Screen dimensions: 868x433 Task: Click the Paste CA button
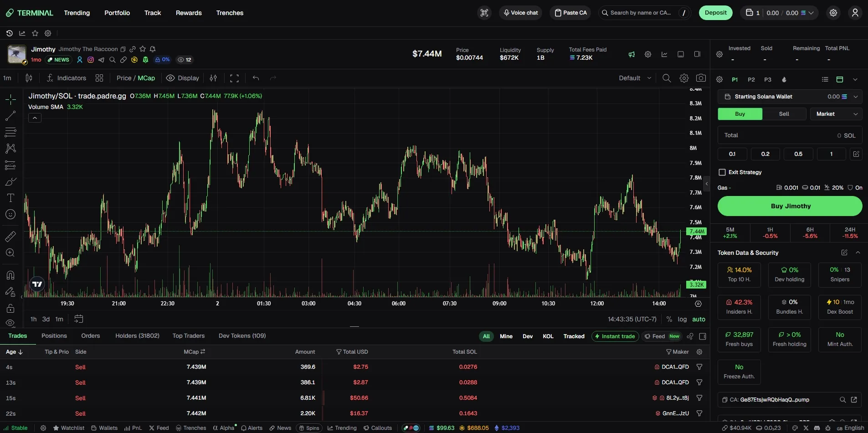(570, 13)
